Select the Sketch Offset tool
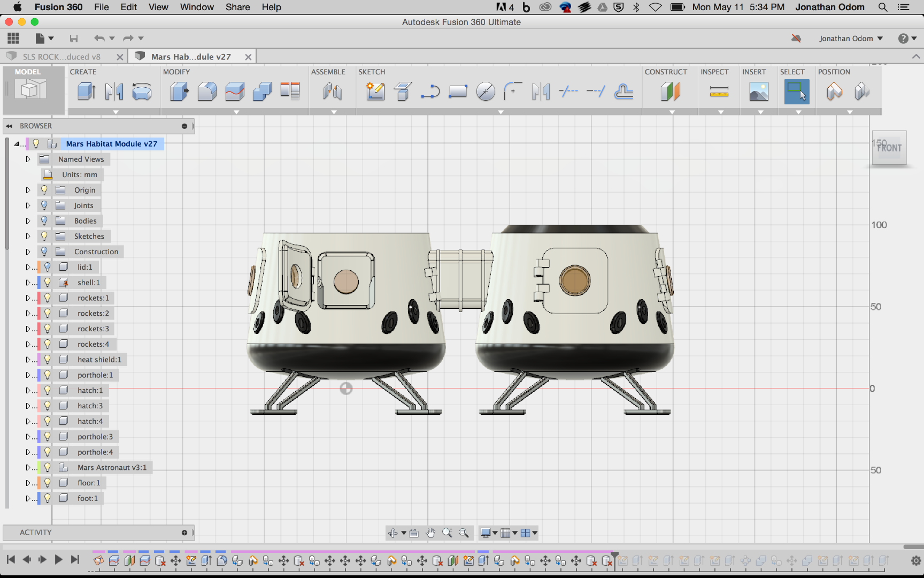The image size is (924, 578). (623, 92)
